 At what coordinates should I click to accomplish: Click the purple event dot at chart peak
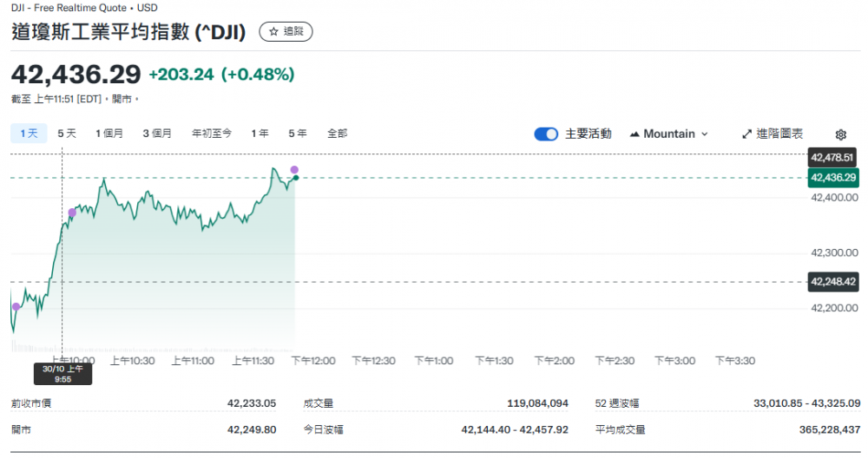294,169
